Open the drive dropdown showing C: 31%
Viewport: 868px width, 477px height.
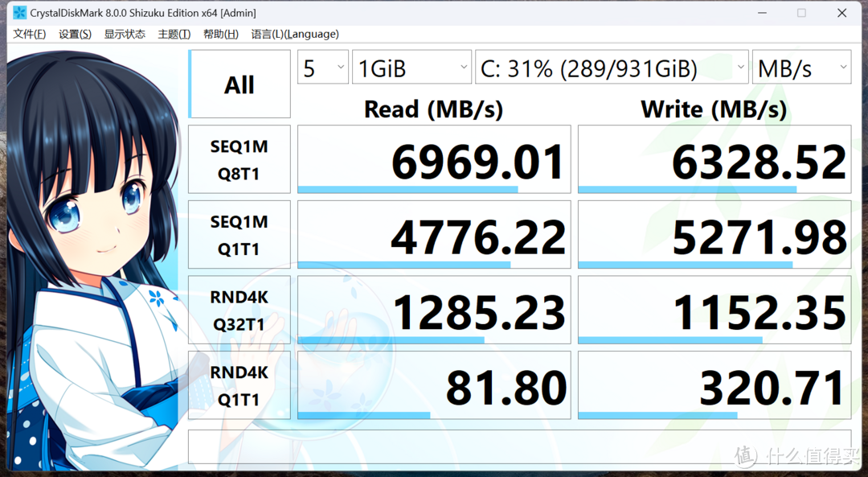pyautogui.click(x=612, y=67)
